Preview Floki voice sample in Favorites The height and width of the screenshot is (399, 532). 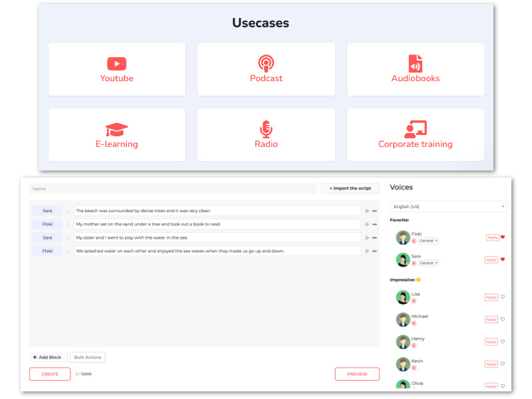[x=414, y=241]
